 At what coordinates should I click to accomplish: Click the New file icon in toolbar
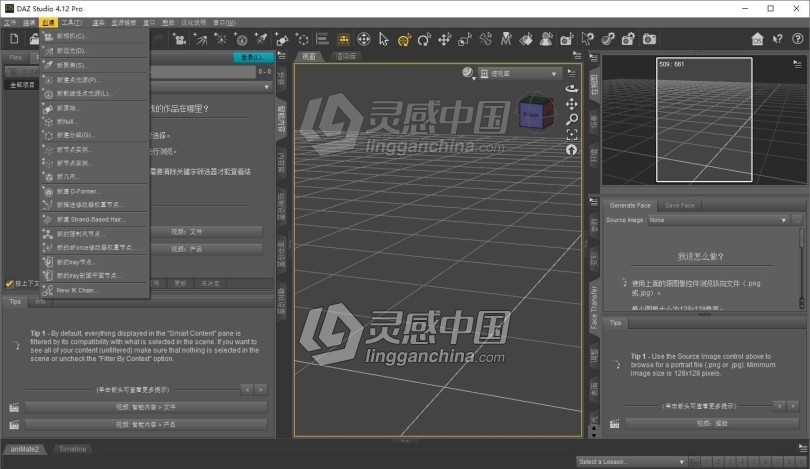point(14,39)
